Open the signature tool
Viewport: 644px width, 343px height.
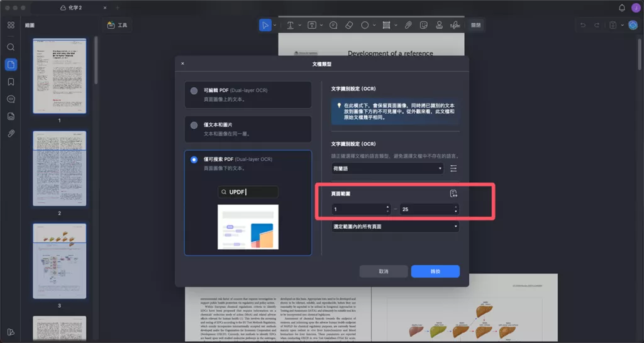455,25
